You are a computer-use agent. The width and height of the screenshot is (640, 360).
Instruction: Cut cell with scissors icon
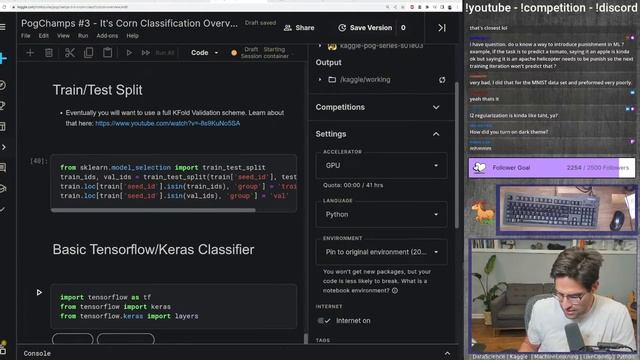click(x=69, y=53)
